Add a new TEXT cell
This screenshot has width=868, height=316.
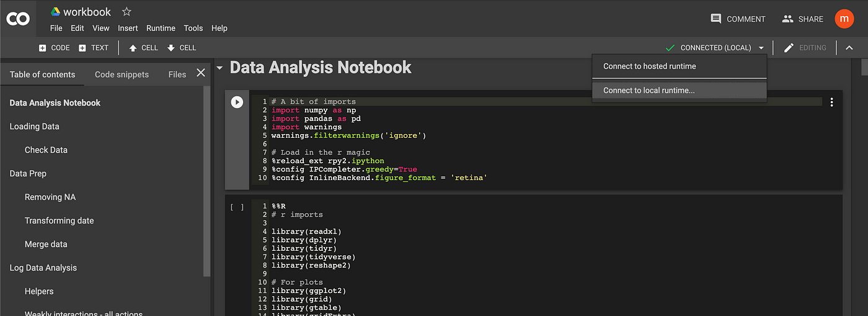94,48
